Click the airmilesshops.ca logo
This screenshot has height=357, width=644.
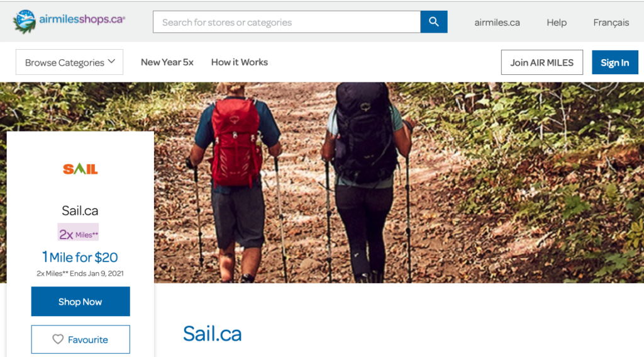pos(69,21)
